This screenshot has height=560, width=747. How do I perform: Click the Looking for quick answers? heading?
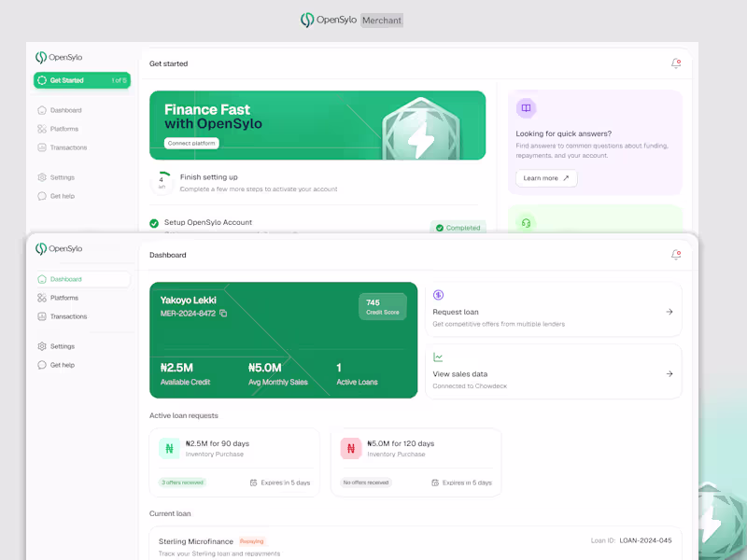(x=564, y=133)
